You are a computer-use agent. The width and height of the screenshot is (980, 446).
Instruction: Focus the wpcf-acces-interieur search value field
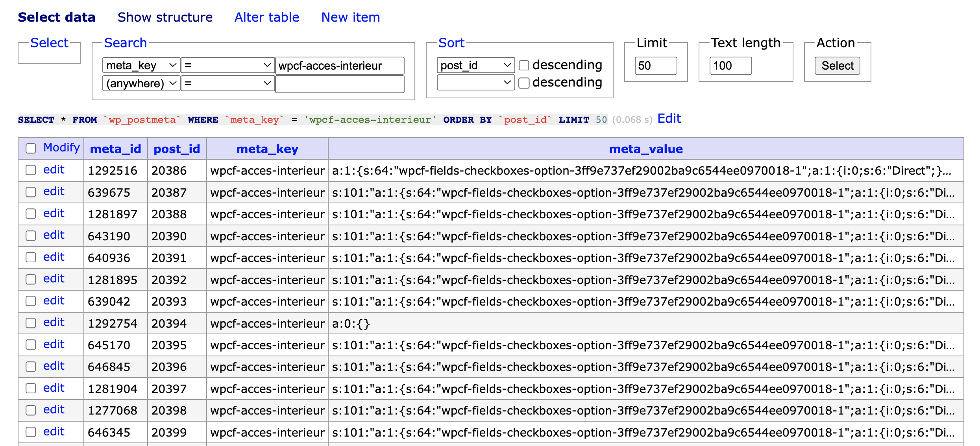coord(340,66)
